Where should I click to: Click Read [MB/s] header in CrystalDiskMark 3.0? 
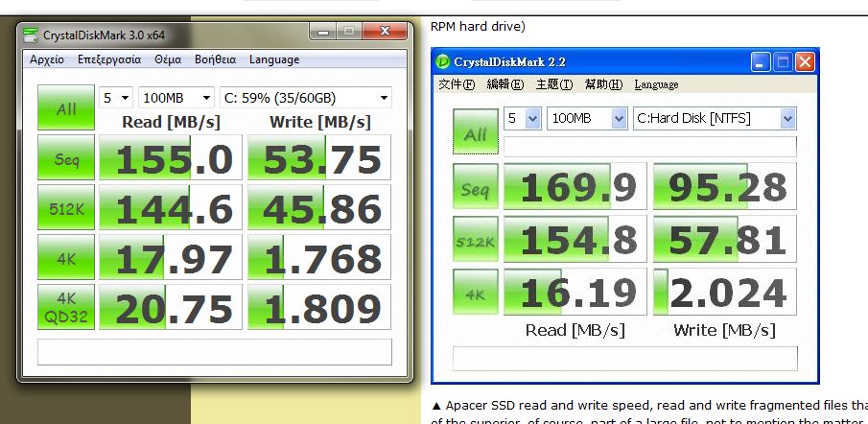[171, 122]
